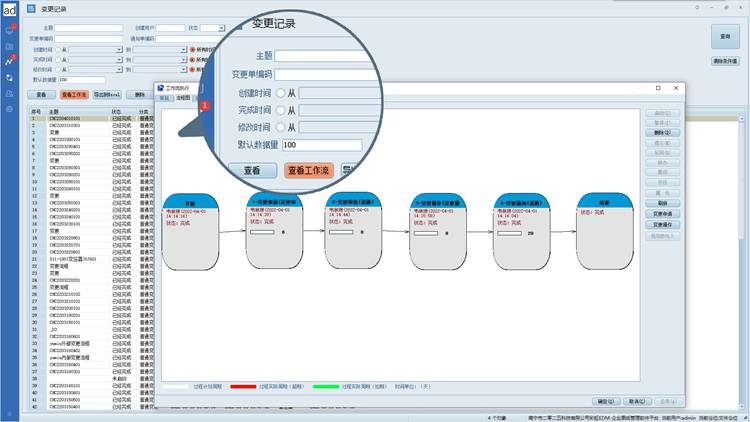Open the 完成时间 end date dropdown
750x422 pixels.
pyautogui.click(x=184, y=59)
